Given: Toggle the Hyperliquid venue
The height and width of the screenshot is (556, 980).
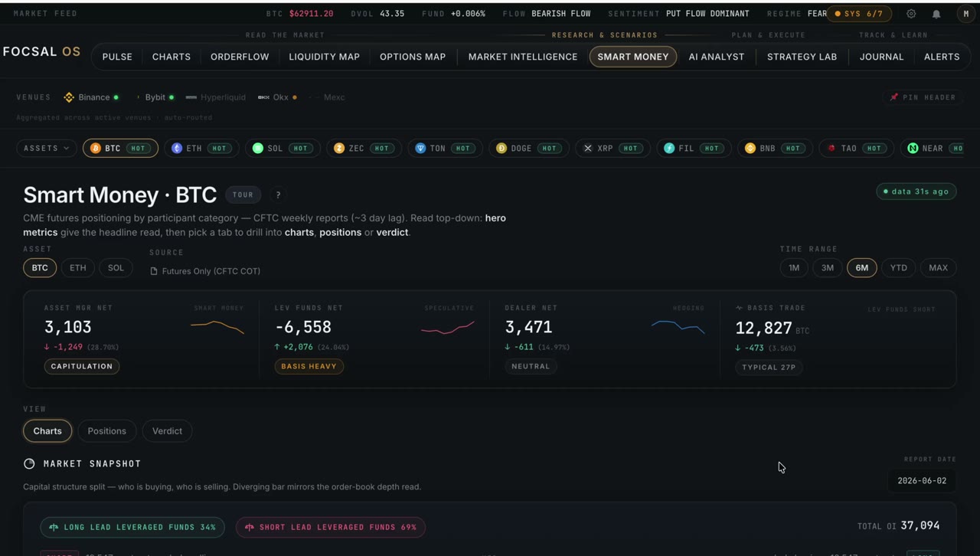Looking at the screenshot, I should 216,97.
